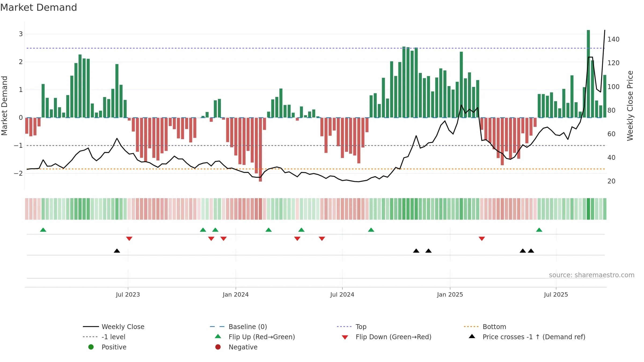Click the 3 demand axis tick label

pyautogui.click(x=21, y=34)
